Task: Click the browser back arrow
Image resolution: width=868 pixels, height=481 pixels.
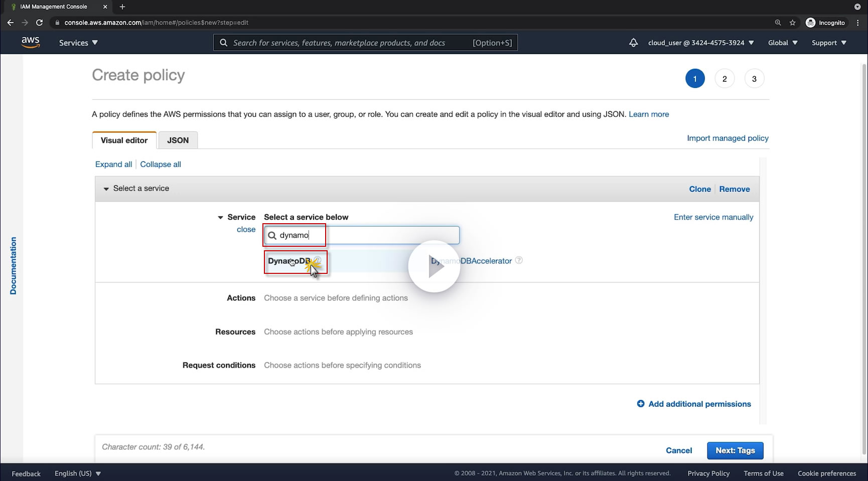Action: click(x=11, y=23)
